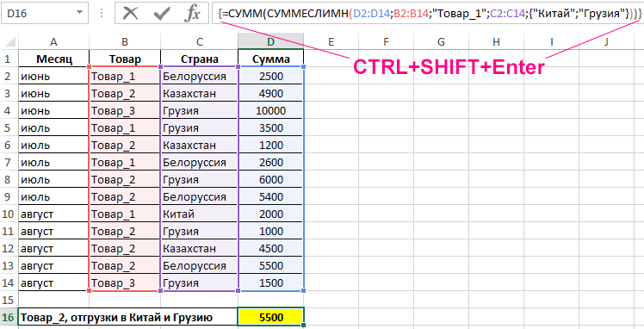Select 'Грузия' cell in row 4

point(199,110)
